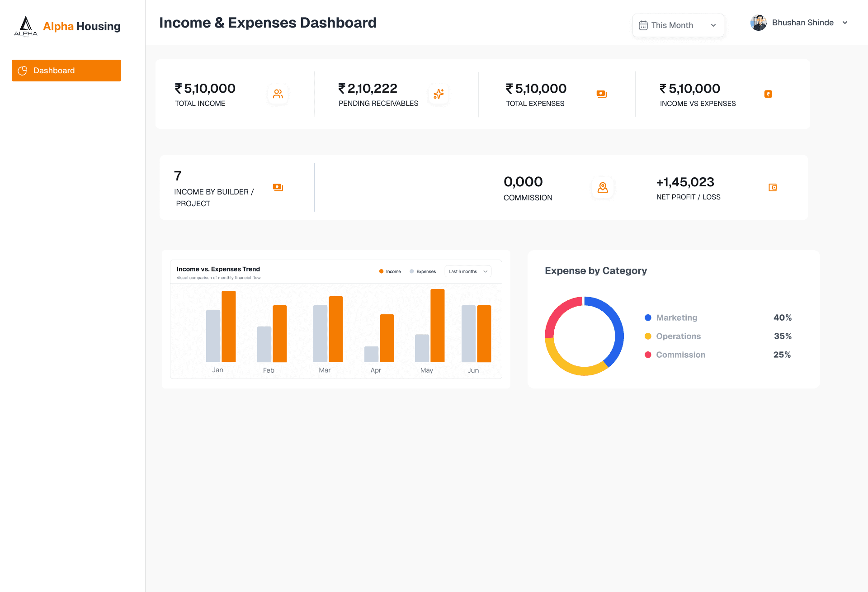Click the TOTAL EXPENSES label
This screenshot has height=592, width=868.
535,104
